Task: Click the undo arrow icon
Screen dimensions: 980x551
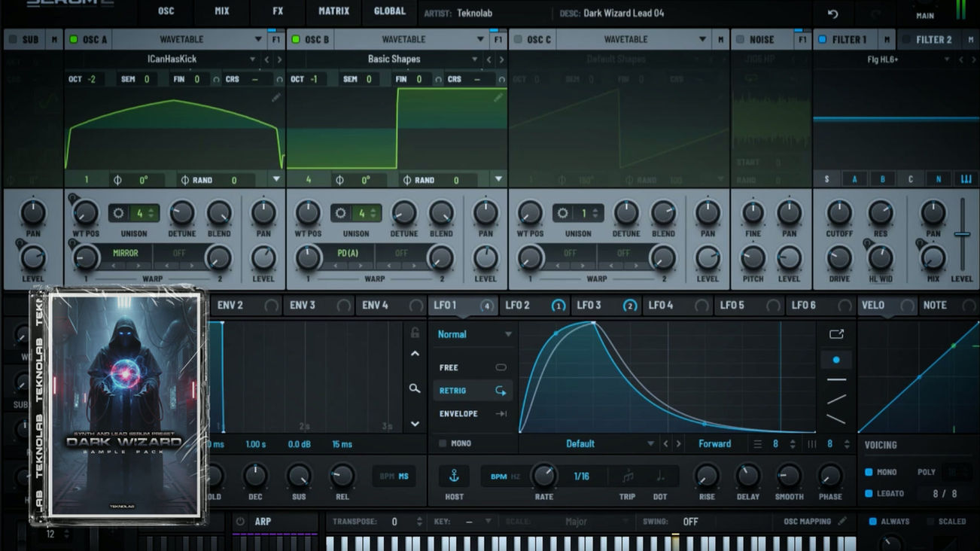Action: [832, 14]
